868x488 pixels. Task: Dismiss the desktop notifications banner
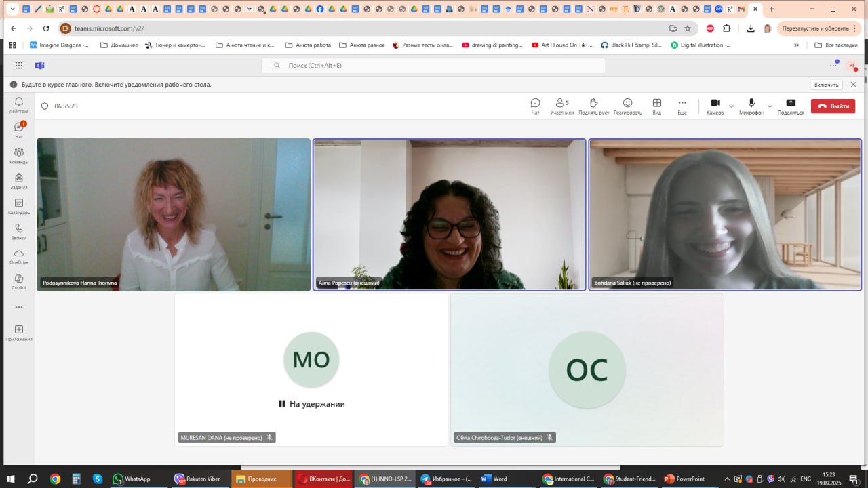853,85
